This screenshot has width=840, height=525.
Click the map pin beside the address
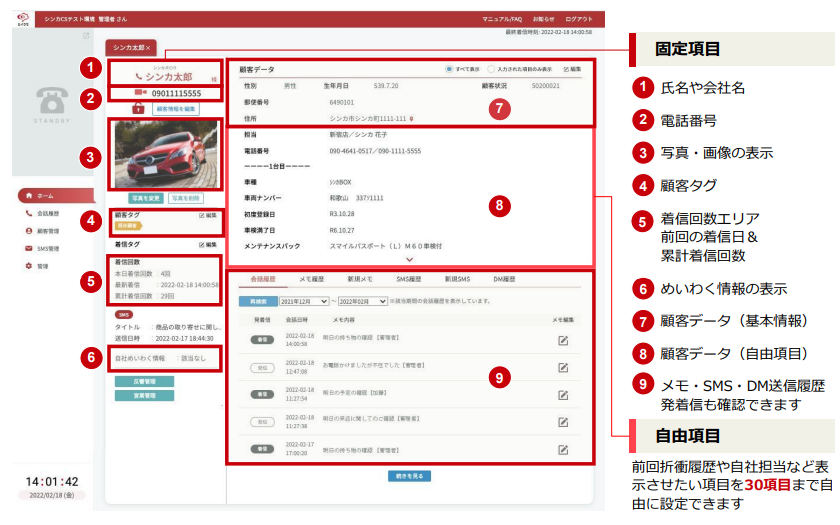pyautogui.click(x=411, y=117)
